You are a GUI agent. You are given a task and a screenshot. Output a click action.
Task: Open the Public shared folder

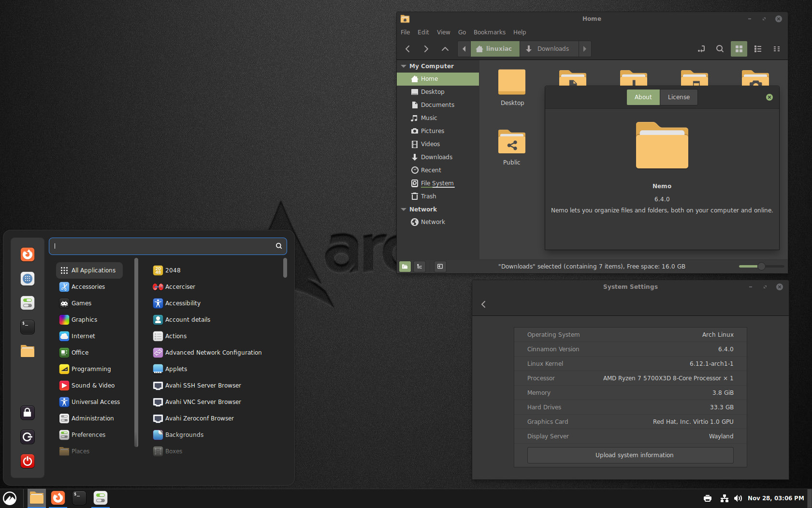pyautogui.click(x=511, y=143)
